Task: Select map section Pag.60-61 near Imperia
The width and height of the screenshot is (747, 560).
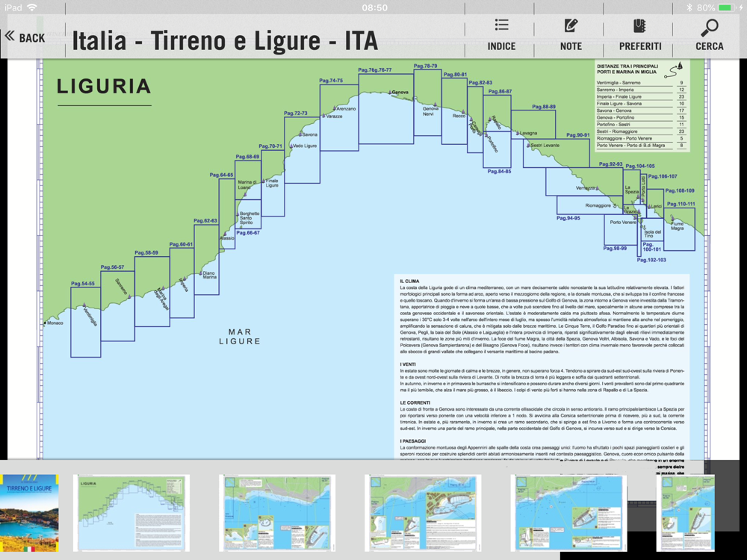Action: 182,283
